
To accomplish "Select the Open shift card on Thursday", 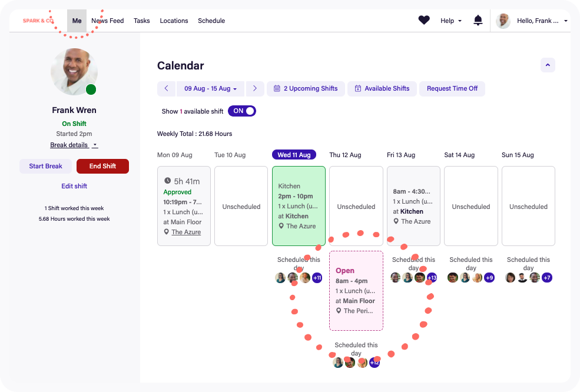I will [x=356, y=291].
